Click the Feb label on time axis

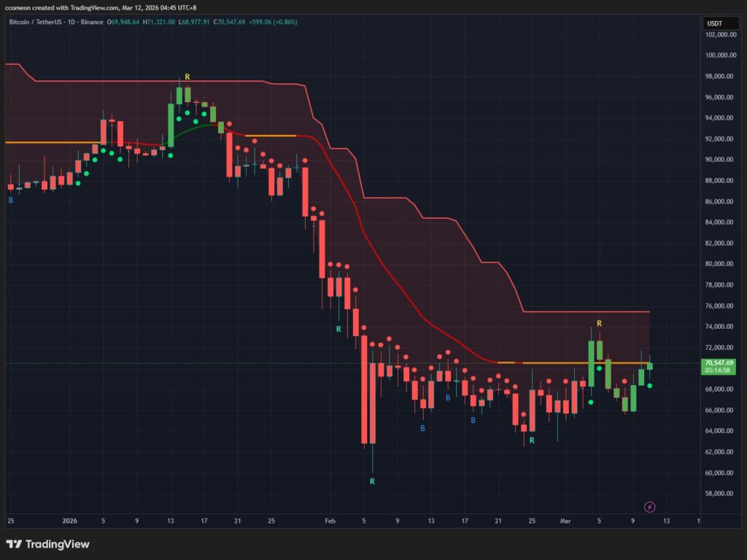(330, 521)
